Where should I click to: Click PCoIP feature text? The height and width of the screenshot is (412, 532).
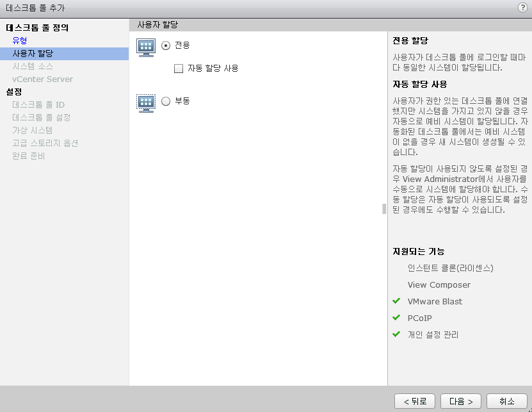[x=420, y=318]
